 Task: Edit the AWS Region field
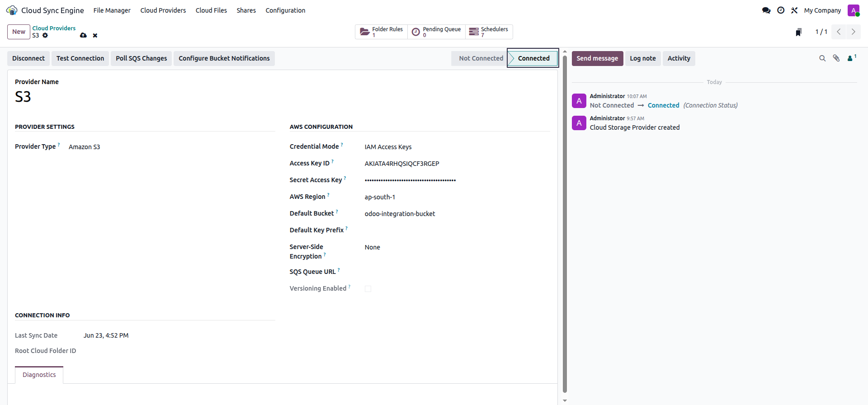457,197
